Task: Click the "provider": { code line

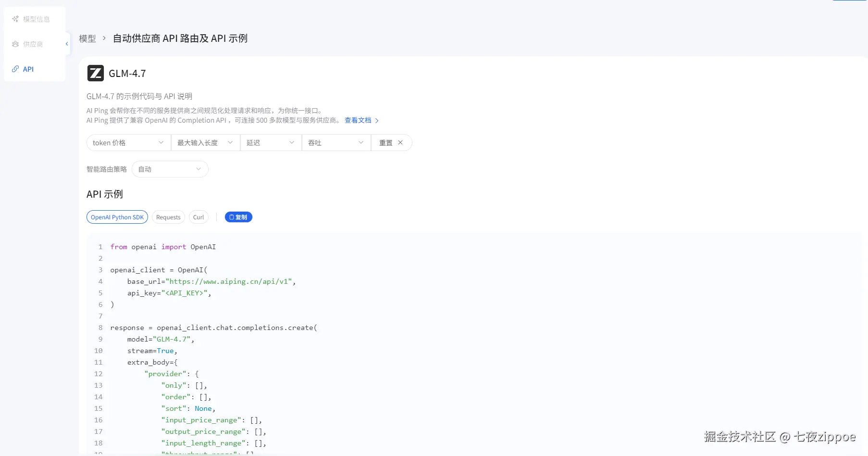Action: [x=172, y=374]
